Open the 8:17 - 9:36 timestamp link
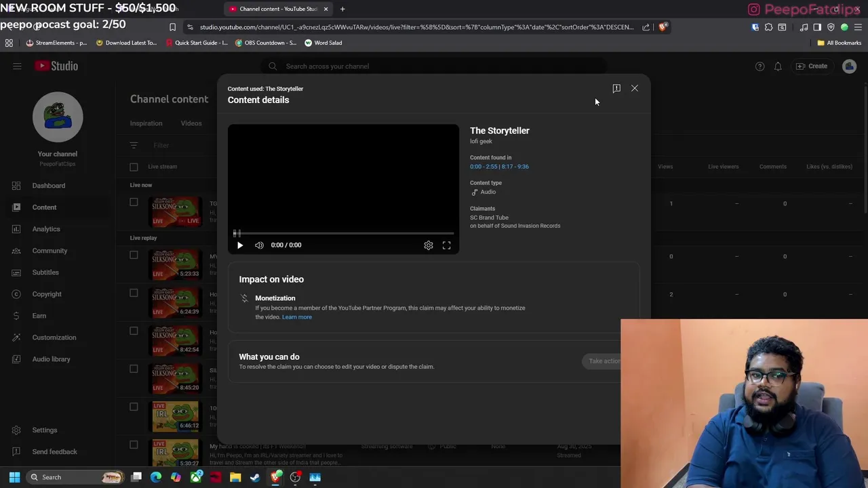Screen dimensions: 868x488 (x=515, y=167)
